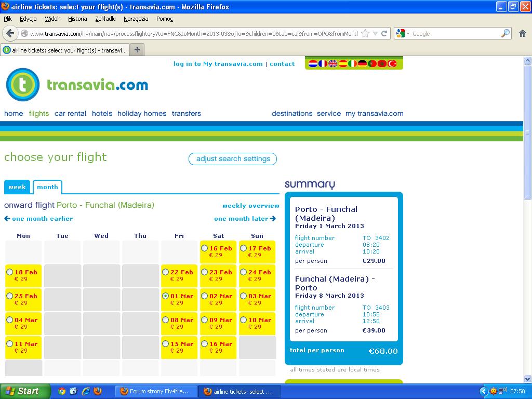Open the Google search engine dropdown
Screen dimensions: 532x399
pyautogui.click(x=403, y=34)
